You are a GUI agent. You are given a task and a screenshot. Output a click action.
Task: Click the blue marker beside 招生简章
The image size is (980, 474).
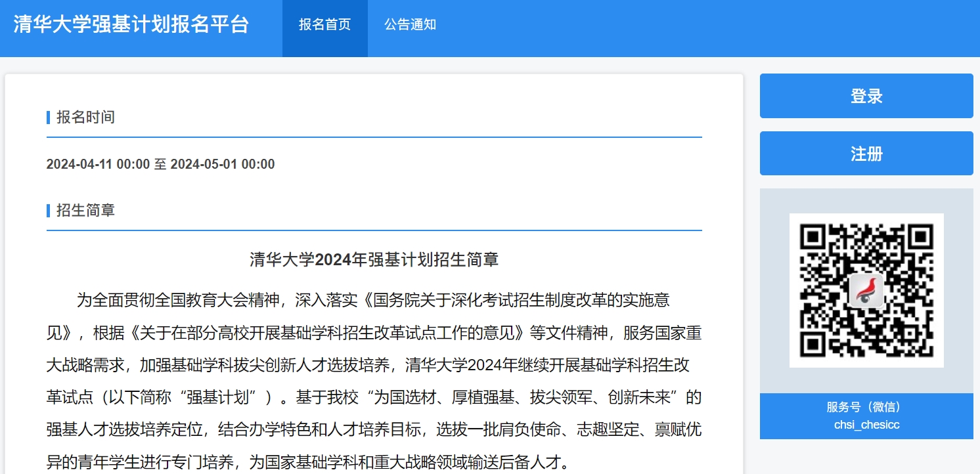pos(49,211)
